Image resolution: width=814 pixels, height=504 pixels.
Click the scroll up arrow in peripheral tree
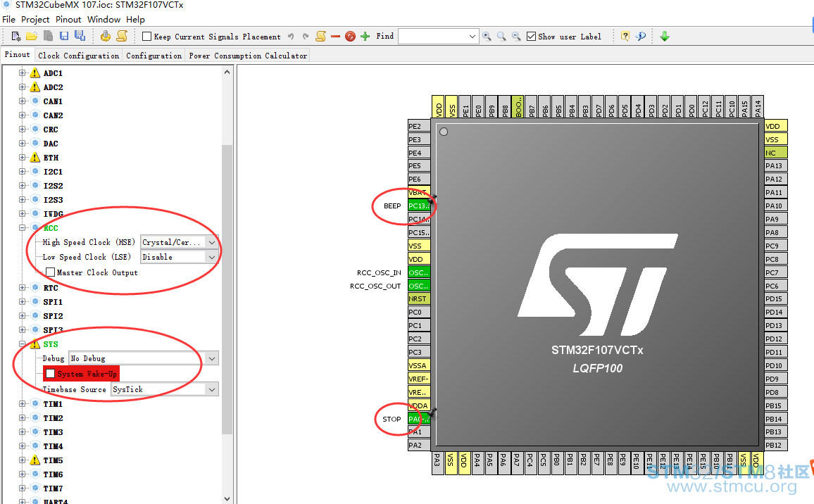coord(227,72)
